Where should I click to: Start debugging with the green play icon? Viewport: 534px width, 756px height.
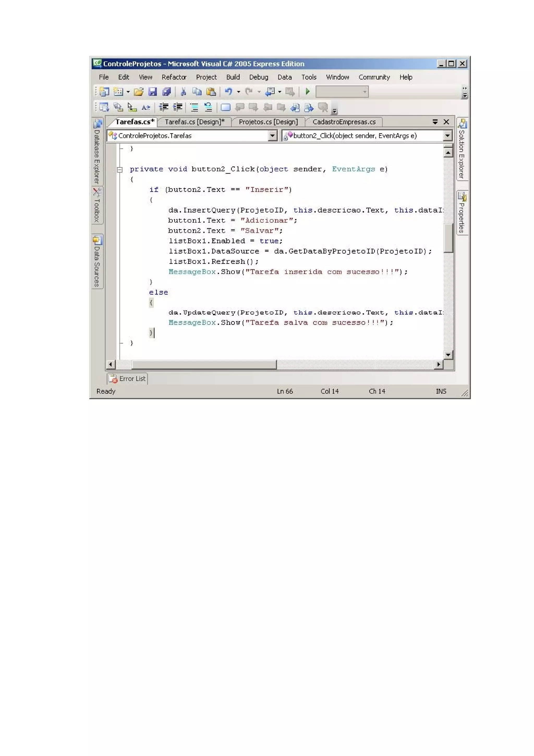(x=308, y=91)
